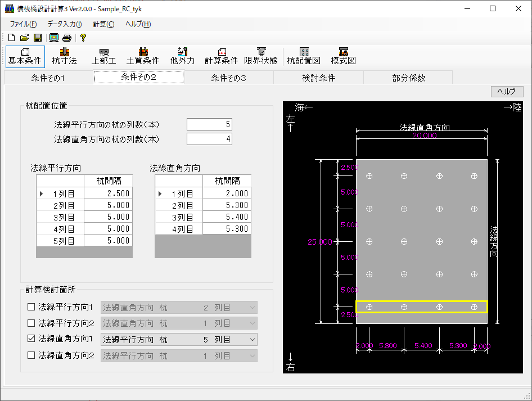This screenshot has height=401, width=532.
Task: Switch to the 条件その1 tab
Action: tap(48, 78)
